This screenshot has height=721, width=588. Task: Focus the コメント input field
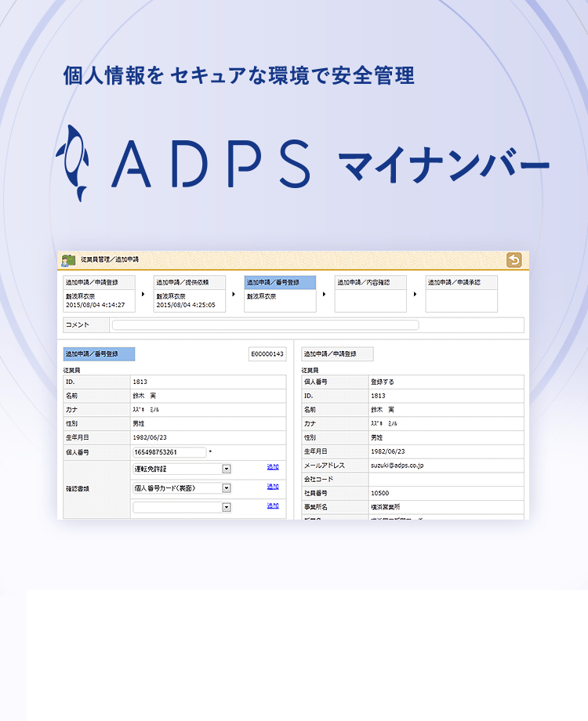tap(266, 325)
